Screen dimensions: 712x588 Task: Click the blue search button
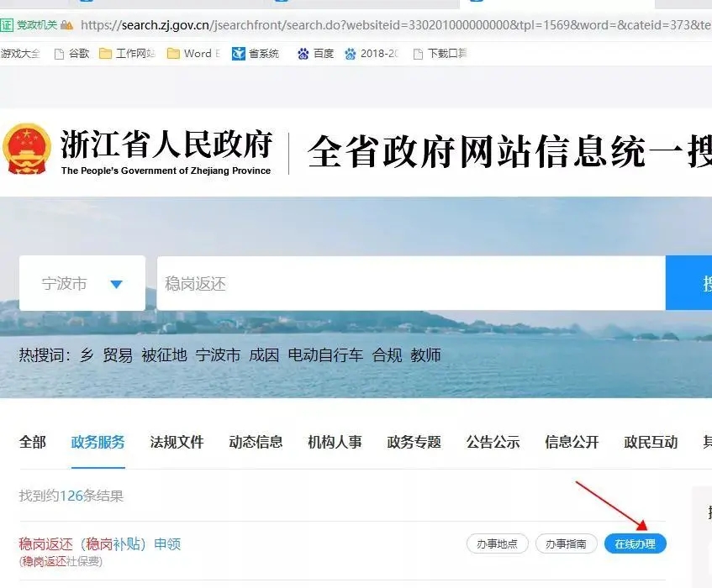tap(688, 283)
